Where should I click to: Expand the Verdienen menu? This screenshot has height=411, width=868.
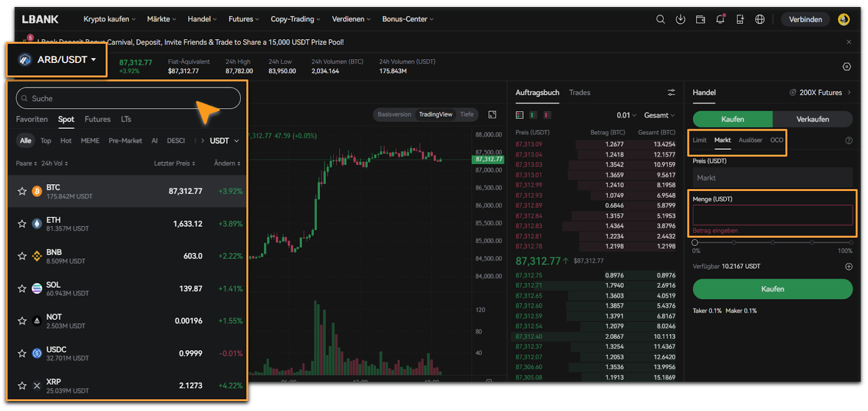point(351,19)
